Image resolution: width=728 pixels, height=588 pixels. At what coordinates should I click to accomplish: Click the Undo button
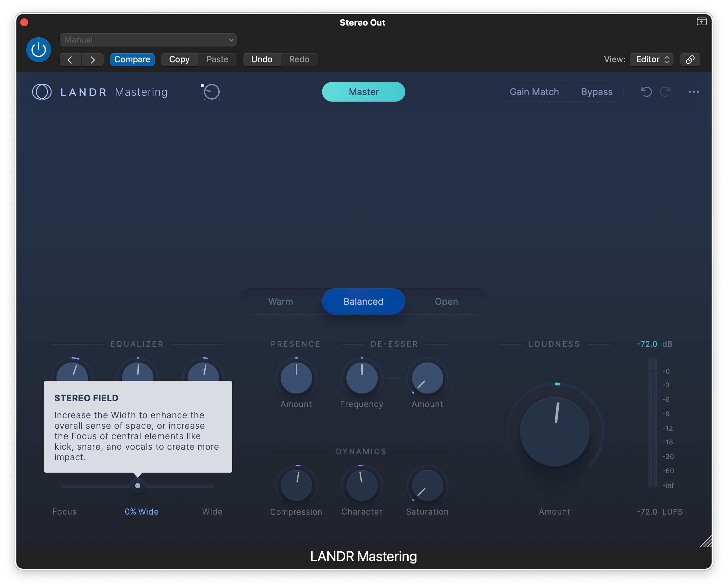261,59
